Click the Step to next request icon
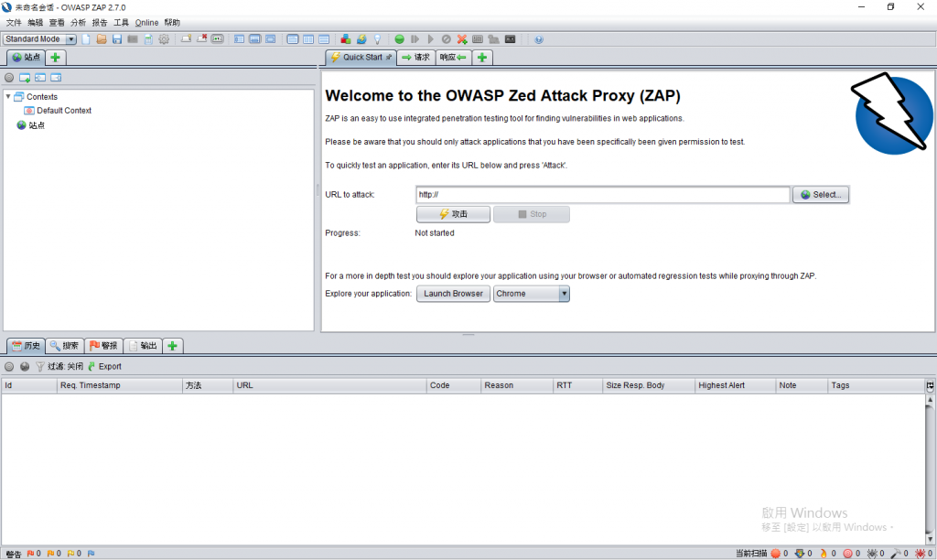937x560 pixels. tap(415, 39)
